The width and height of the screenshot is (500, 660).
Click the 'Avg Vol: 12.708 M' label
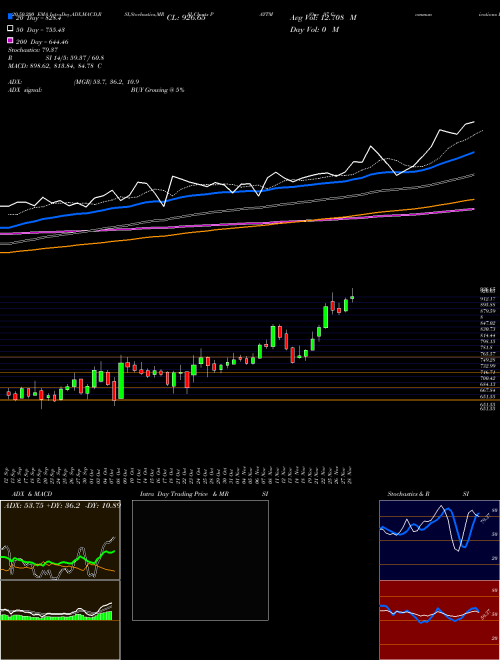tap(323, 18)
